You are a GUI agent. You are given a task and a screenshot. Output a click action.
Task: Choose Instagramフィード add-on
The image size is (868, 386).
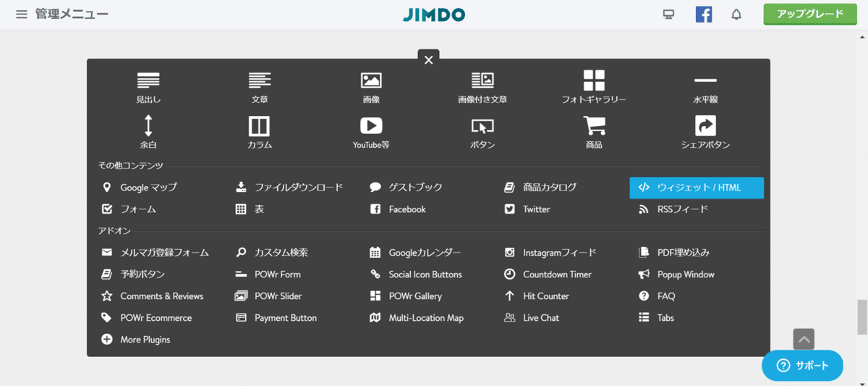click(x=550, y=253)
